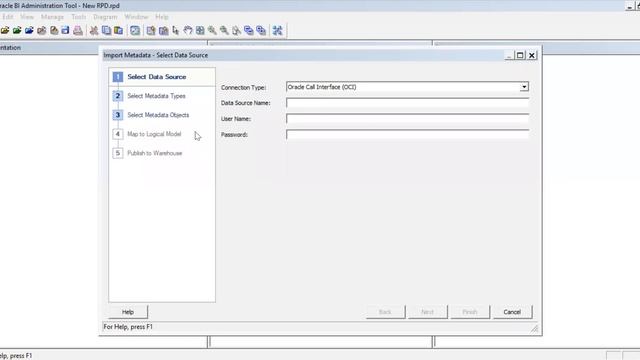Screen dimensions: 640x360
Task: Click the dialog's bottom-right resize grip
Action: [534, 329]
